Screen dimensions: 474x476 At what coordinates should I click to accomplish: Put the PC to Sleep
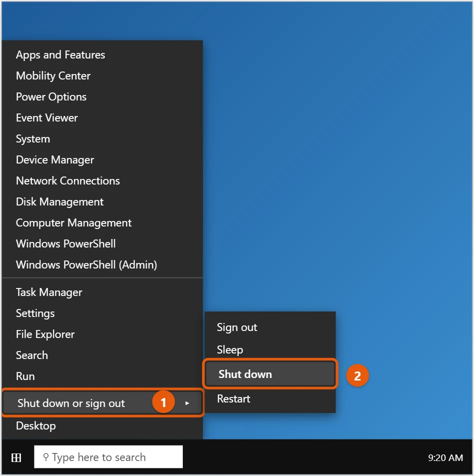point(270,349)
